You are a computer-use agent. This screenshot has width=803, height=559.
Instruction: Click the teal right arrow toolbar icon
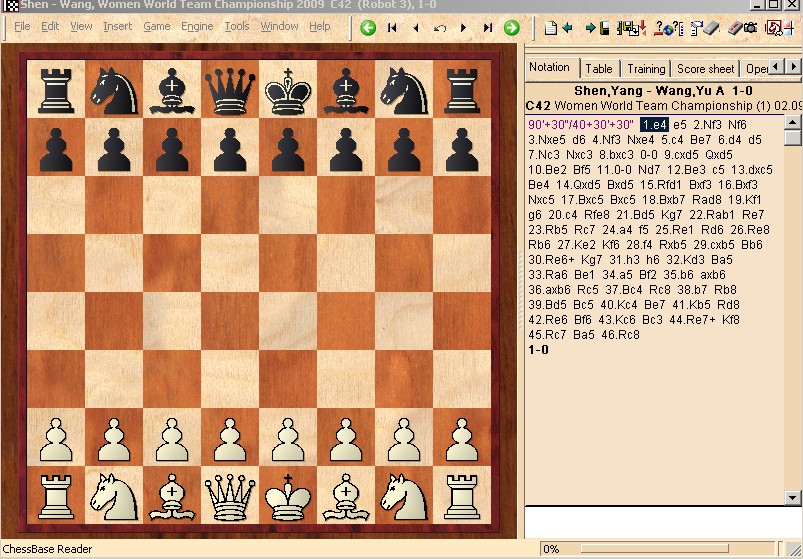pyautogui.click(x=590, y=28)
